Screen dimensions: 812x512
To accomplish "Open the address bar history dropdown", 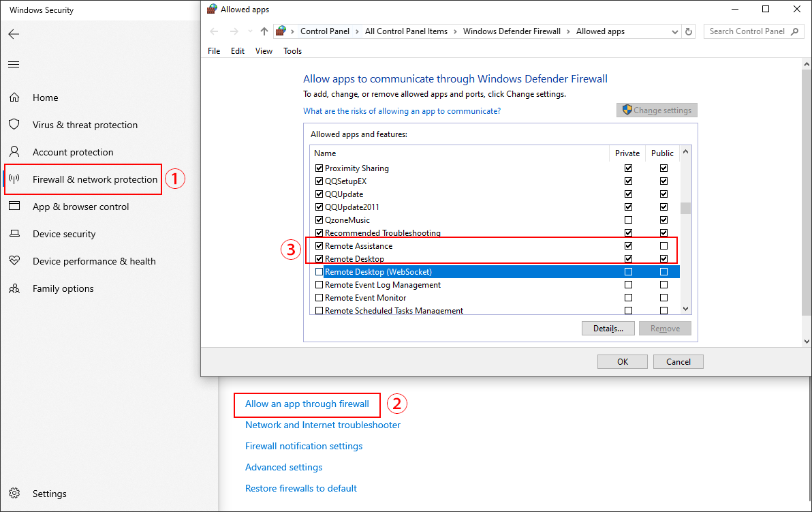I will 675,31.
